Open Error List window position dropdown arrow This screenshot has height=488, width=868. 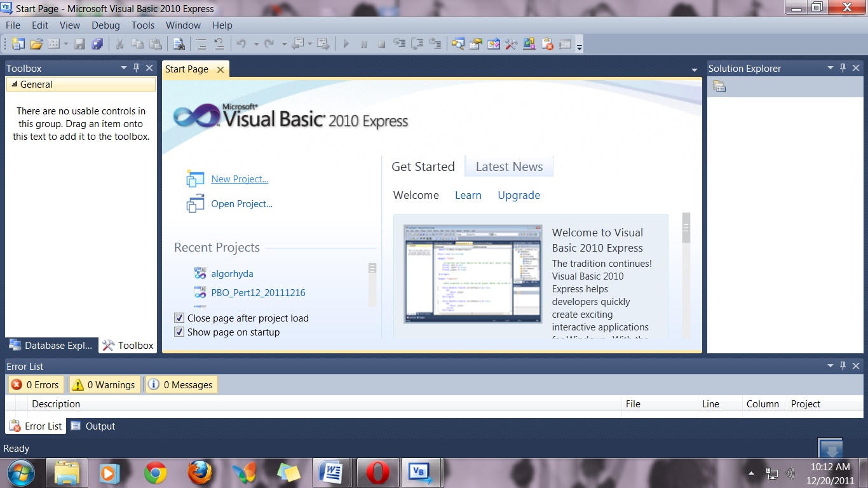pyautogui.click(x=831, y=366)
